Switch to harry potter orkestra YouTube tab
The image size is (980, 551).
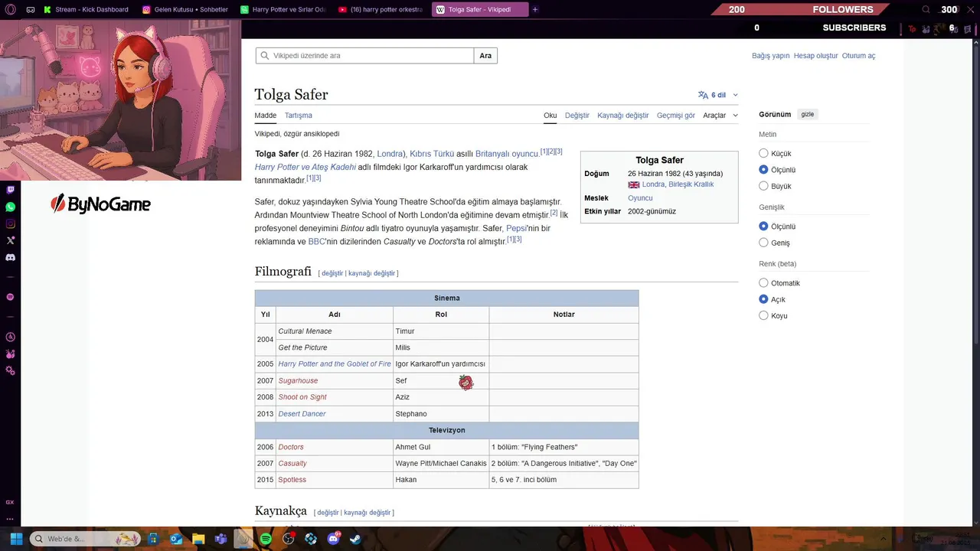coord(381,9)
